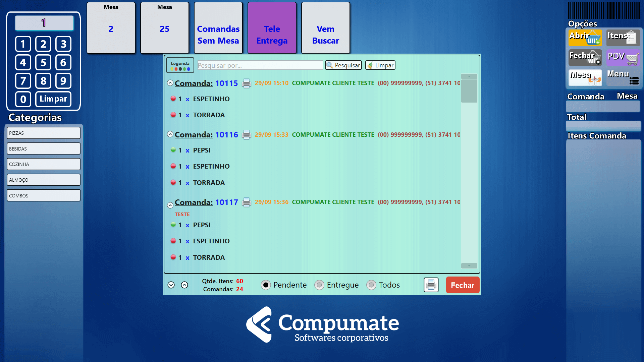Screen dimensions: 644x362
Task: Switch to Vem Buscar
Action: coord(326,28)
